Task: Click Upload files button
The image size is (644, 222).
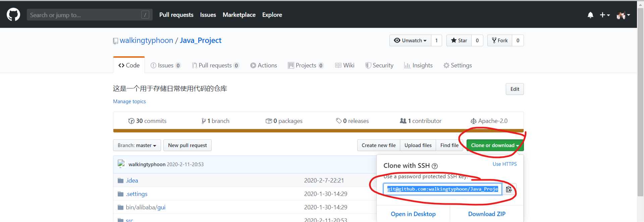Action: (418, 145)
